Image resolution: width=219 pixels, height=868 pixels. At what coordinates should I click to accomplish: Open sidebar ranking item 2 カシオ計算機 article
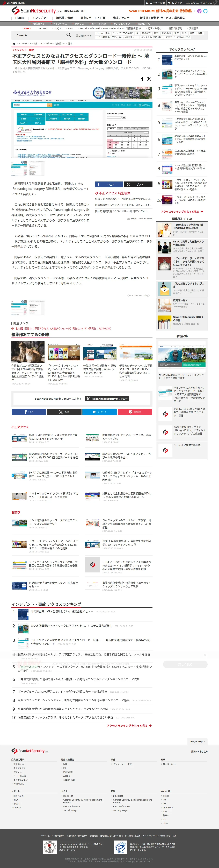[x=182, y=74]
